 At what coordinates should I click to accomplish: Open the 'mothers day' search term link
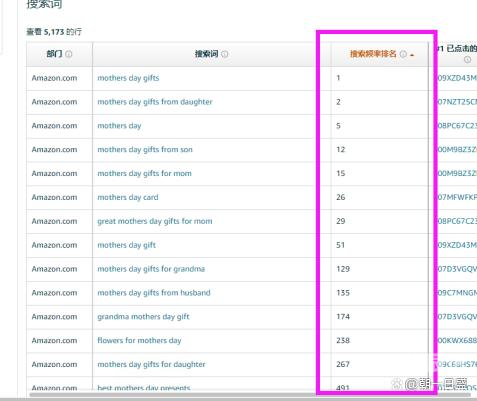119,126
